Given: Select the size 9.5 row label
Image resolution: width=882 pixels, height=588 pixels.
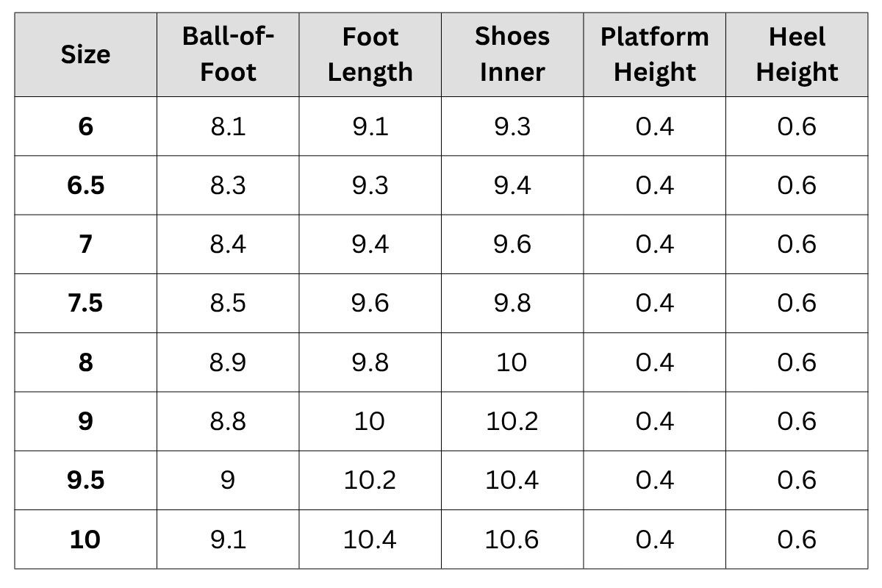Looking at the screenshot, I should [x=85, y=480].
